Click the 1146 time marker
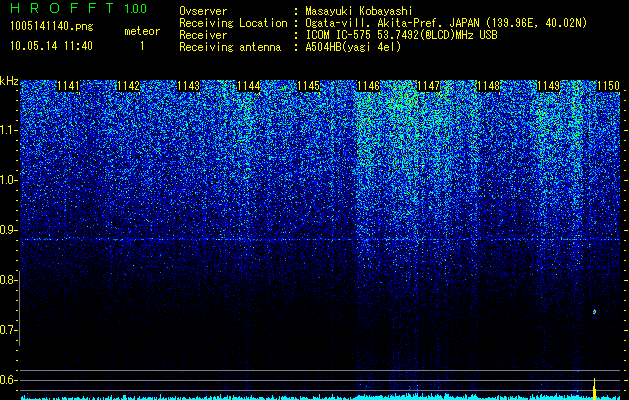This screenshot has height=400, width=629. 368,86
